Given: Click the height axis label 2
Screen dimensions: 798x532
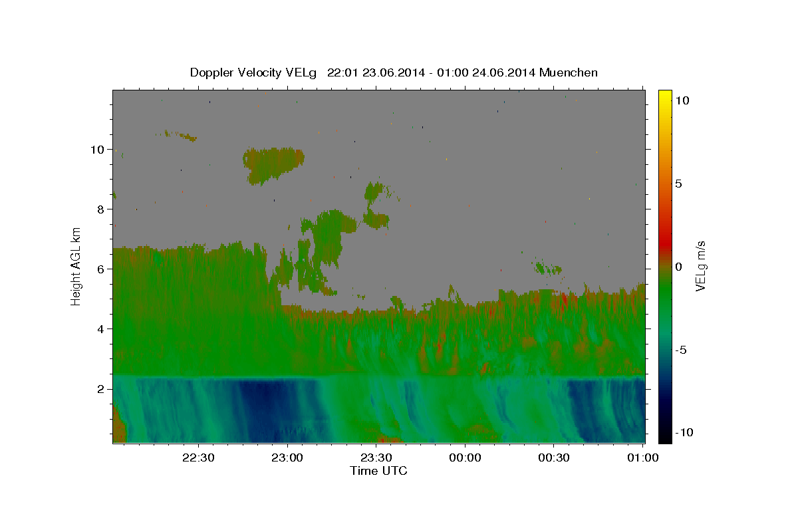Looking at the screenshot, I should [102, 388].
